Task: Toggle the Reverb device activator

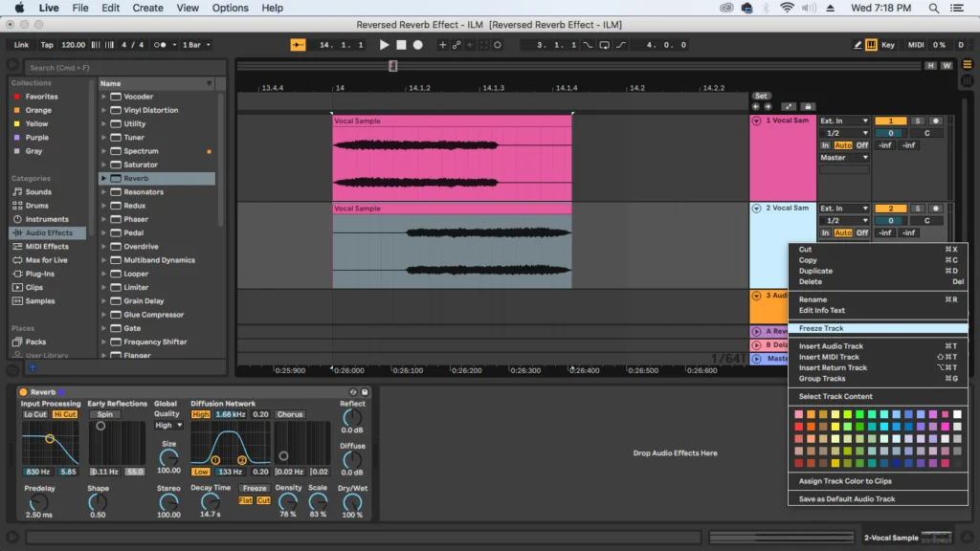Action: tap(23, 392)
